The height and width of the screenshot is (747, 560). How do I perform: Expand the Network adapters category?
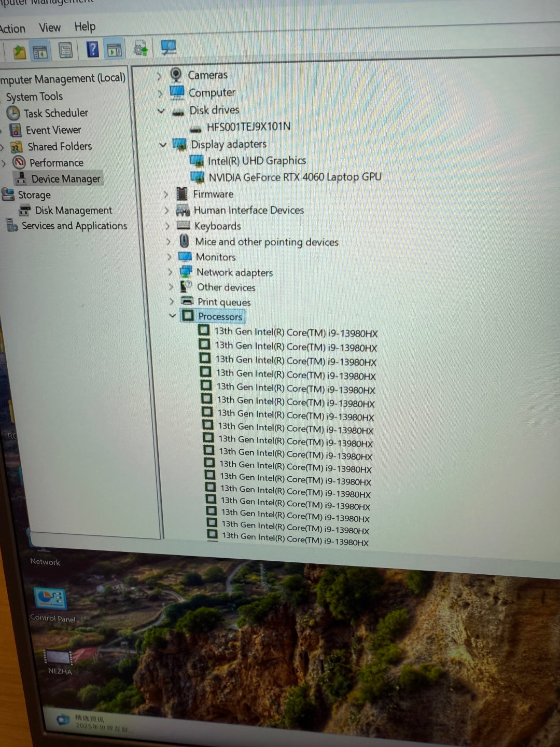point(169,272)
